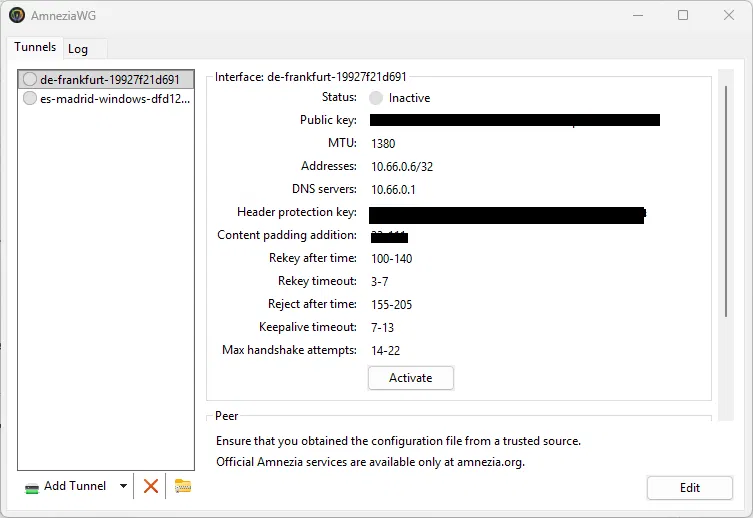Select the de-frankfurt-19927f21d691 tunnel
The width and height of the screenshot is (753, 518).
(106, 80)
